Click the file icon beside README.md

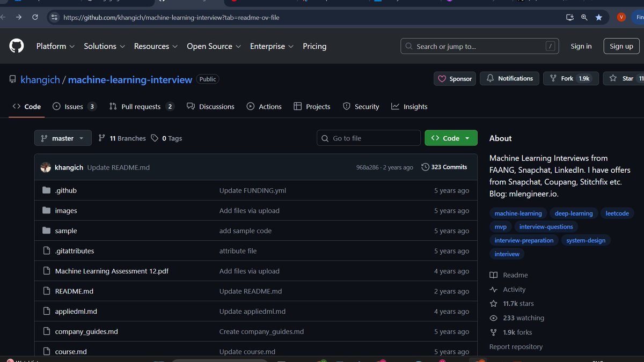[46, 291]
